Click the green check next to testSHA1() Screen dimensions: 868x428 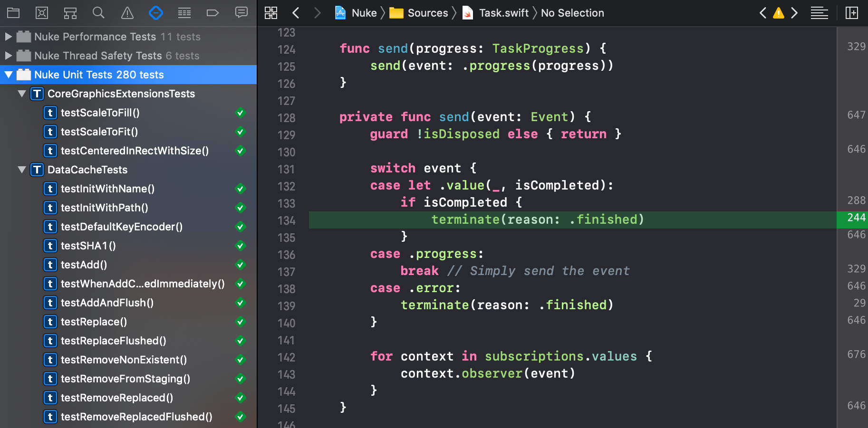pyautogui.click(x=241, y=246)
